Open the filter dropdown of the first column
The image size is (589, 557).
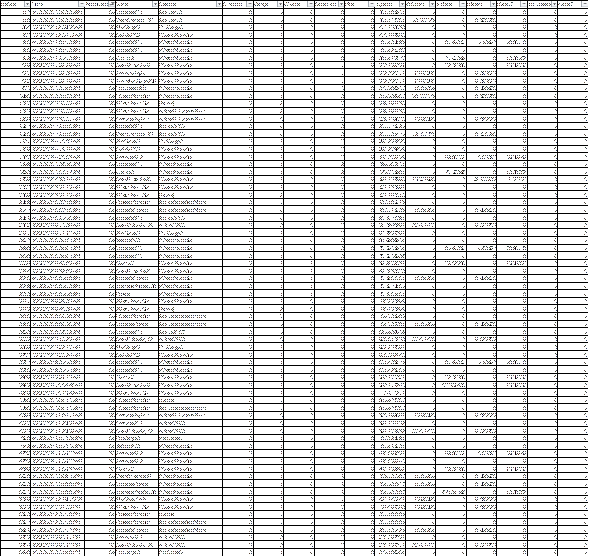coord(26,4)
